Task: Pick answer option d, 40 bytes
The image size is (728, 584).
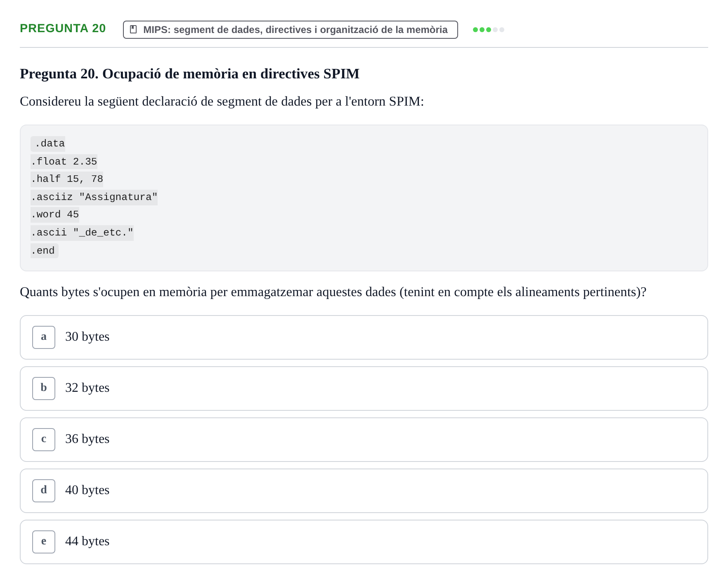Action: click(x=364, y=491)
